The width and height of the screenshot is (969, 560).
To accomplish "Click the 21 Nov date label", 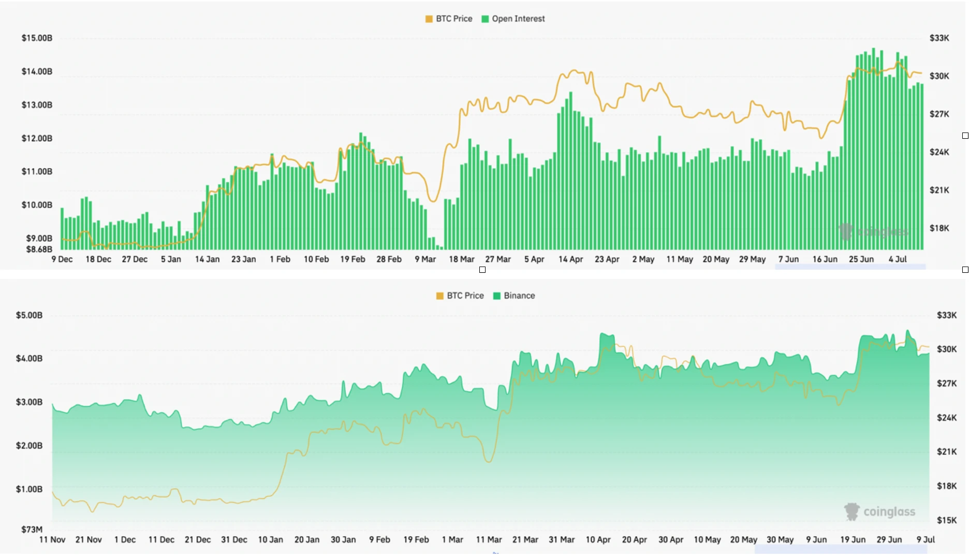I will (89, 540).
